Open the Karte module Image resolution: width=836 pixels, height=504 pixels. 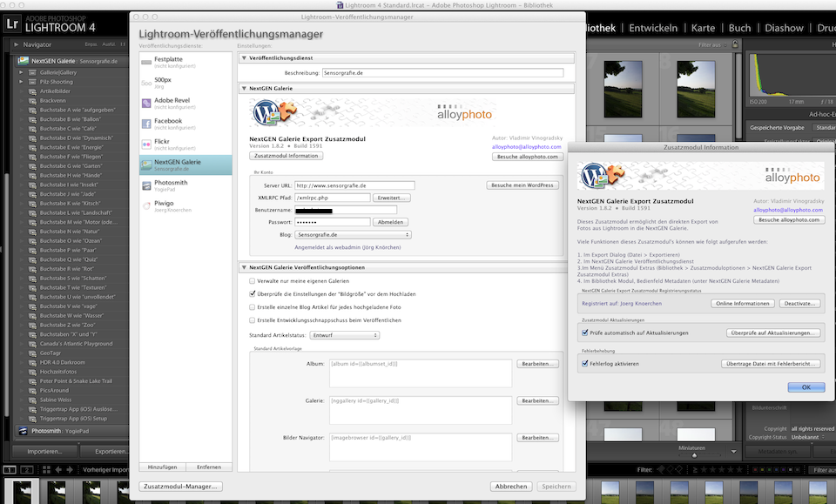click(x=704, y=28)
